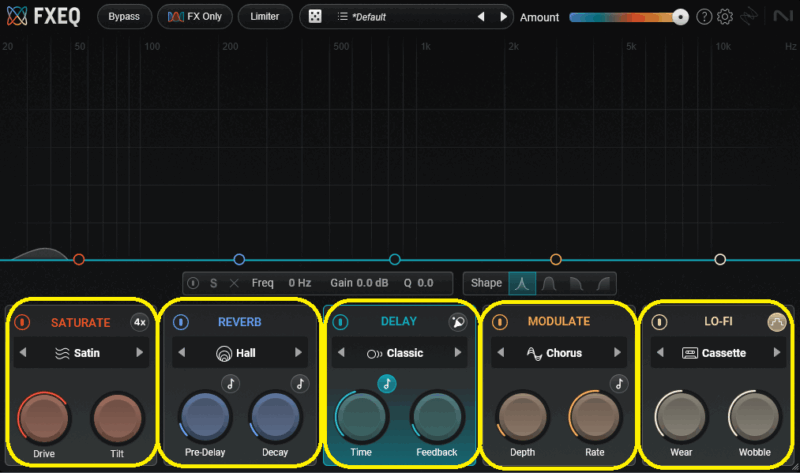This screenshot has width=800, height=473.
Task: Open the settings gear icon
Action: click(725, 17)
